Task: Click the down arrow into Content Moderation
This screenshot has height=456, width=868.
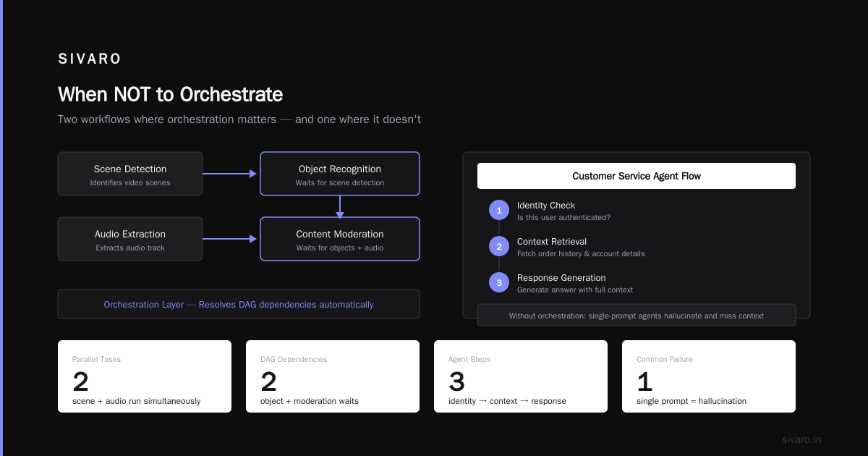Action: (340, 206)
